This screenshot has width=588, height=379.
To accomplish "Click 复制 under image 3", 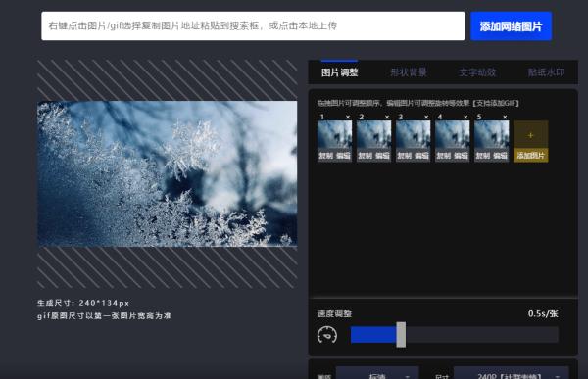I will 404,155.
